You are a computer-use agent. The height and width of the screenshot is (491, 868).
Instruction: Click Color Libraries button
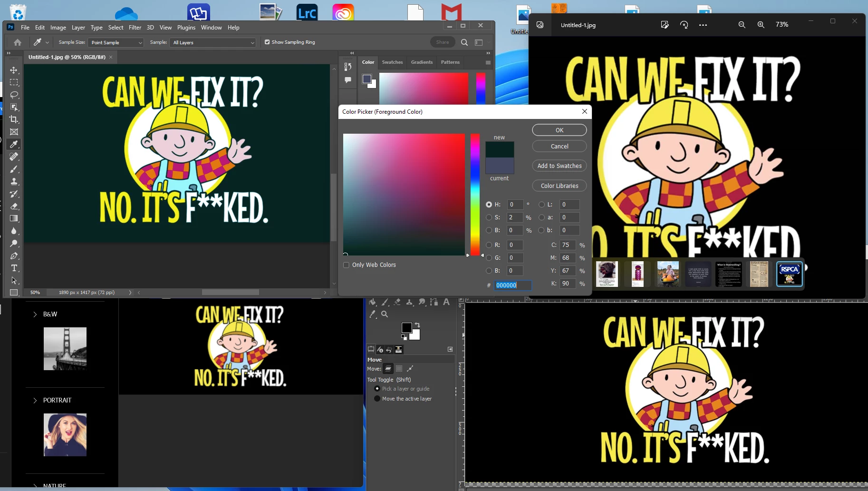[559, 186]
